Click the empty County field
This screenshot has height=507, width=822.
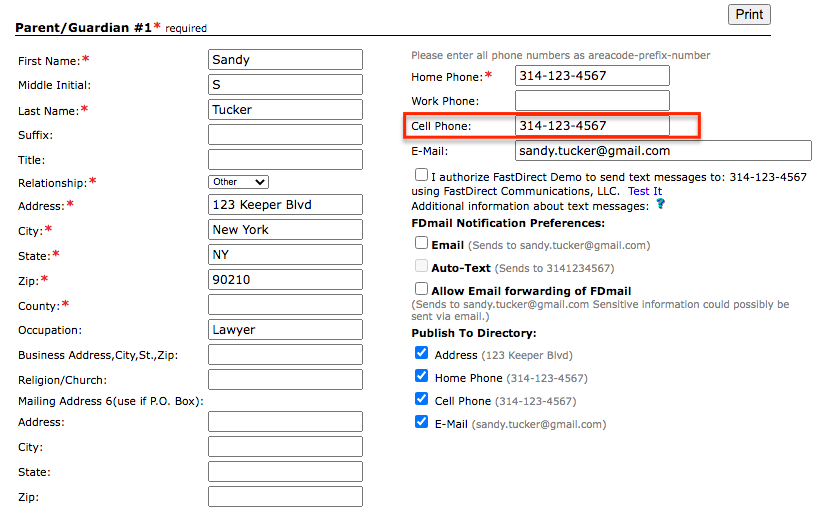pos(285,305)
